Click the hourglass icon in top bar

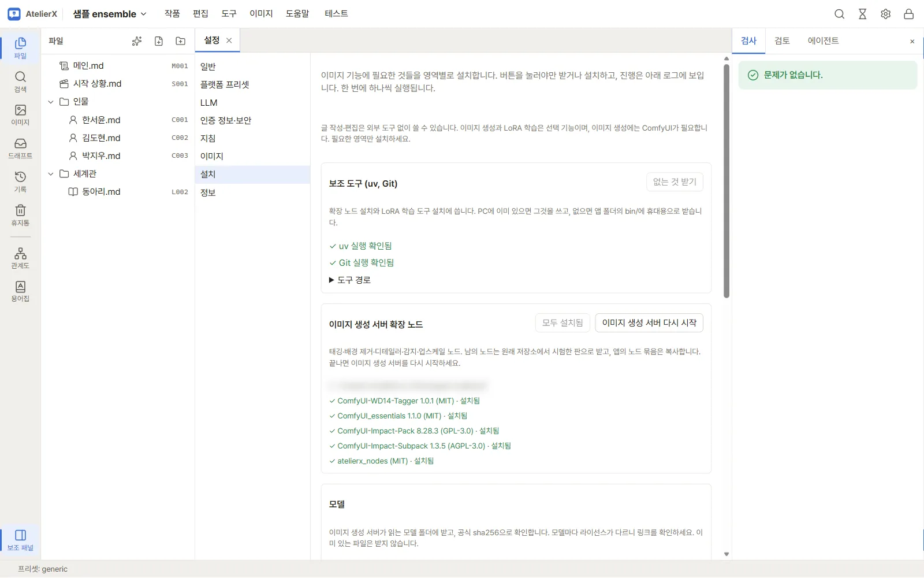[863, 14]
